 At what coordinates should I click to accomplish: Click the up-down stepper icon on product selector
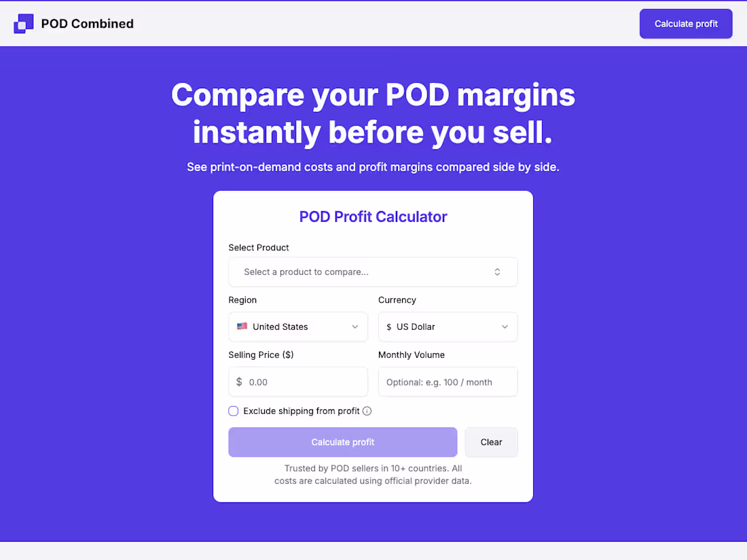point(497,272)
